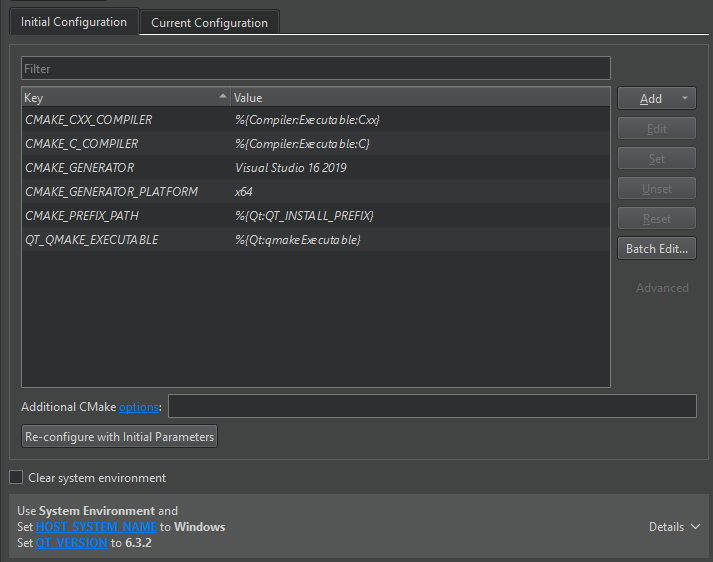Open the HOST_SYSTEM_NAME link
713x562 pixels.
96,527
